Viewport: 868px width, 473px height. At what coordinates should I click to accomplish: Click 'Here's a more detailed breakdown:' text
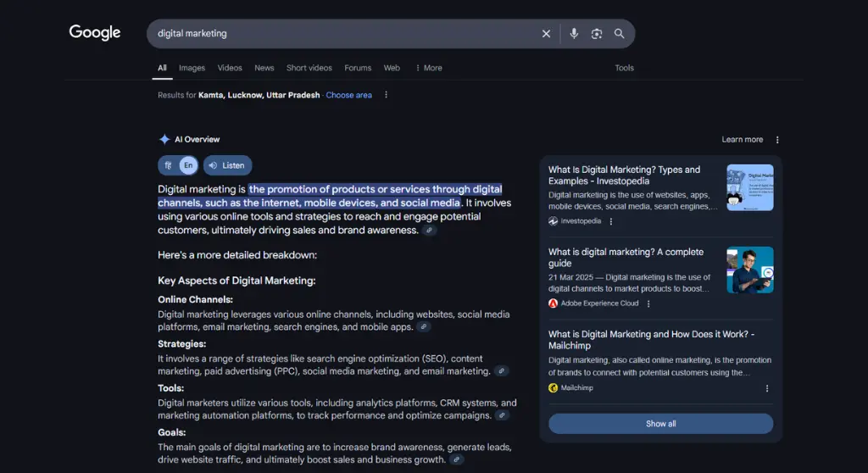pyautogui.click(x=237, y=255)
